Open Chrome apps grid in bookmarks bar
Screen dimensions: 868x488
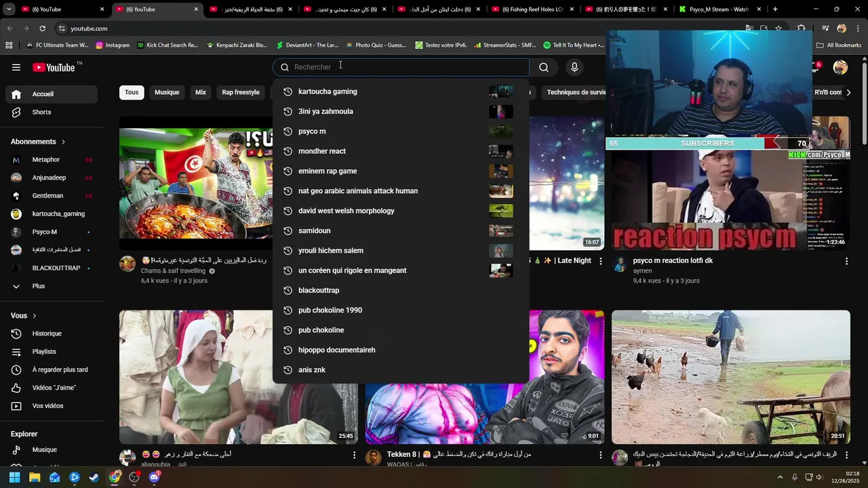pyautogui.click(x=9, y=45)
